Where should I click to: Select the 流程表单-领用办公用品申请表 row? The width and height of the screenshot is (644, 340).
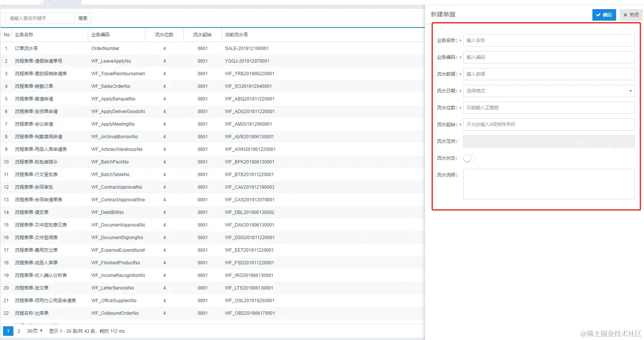tap(213, 301)
